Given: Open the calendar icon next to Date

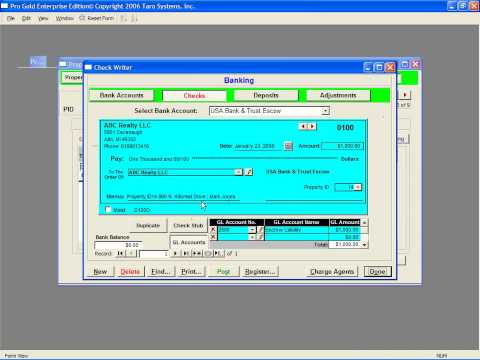Looking at the screenshot, I should [288, 146].
